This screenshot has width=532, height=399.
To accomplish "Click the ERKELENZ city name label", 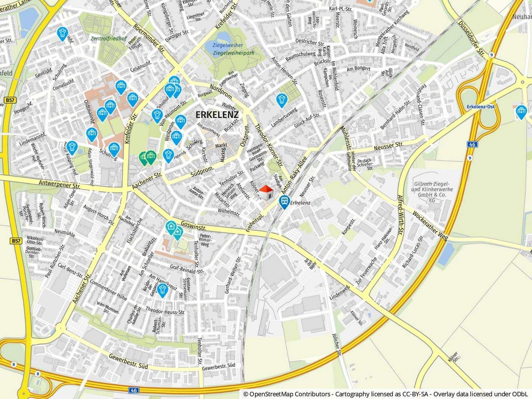I will (x=217, y=115).
